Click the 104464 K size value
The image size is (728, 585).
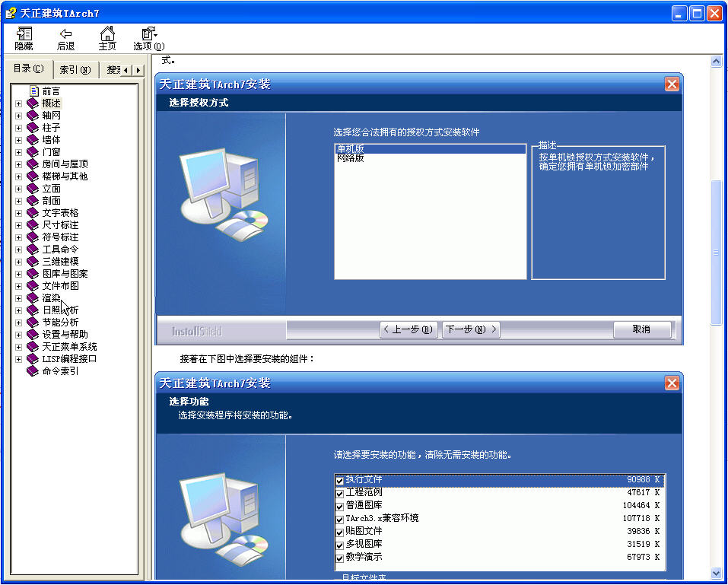tap(641, 505)
